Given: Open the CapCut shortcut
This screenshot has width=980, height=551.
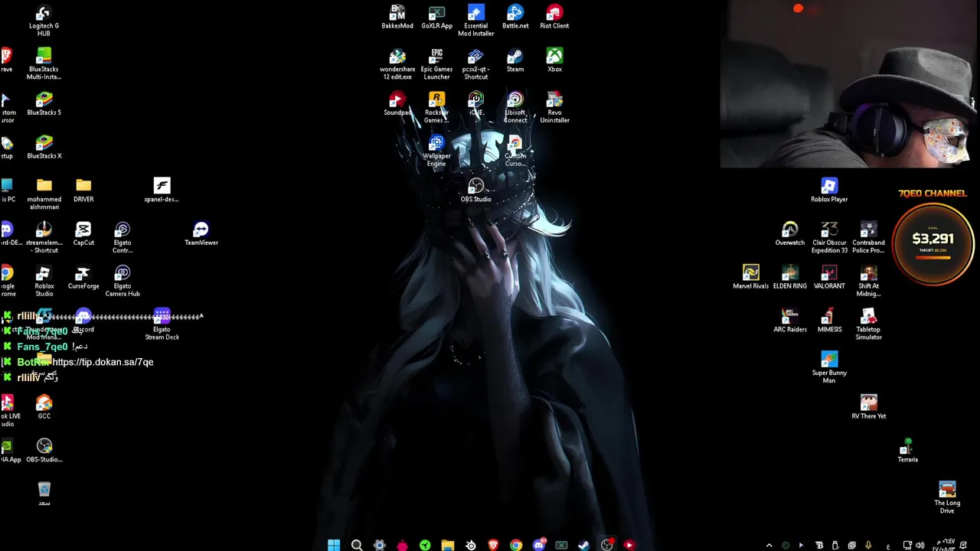Looking at the screenshot, I should (83, 234).
